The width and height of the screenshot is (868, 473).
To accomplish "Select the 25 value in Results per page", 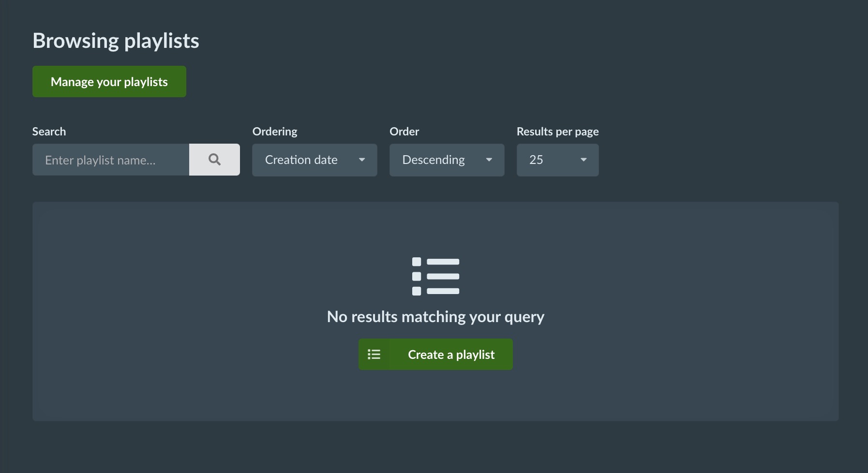I will (536, 160).
